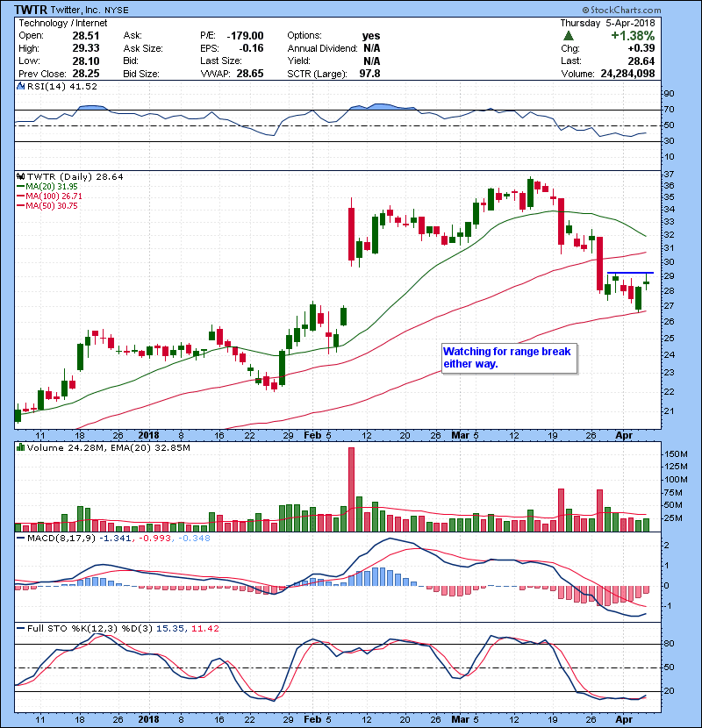Click the RSI(14) 41.52 panel label
This screenshot has width=702, height=728.
(x=61, y=86)
